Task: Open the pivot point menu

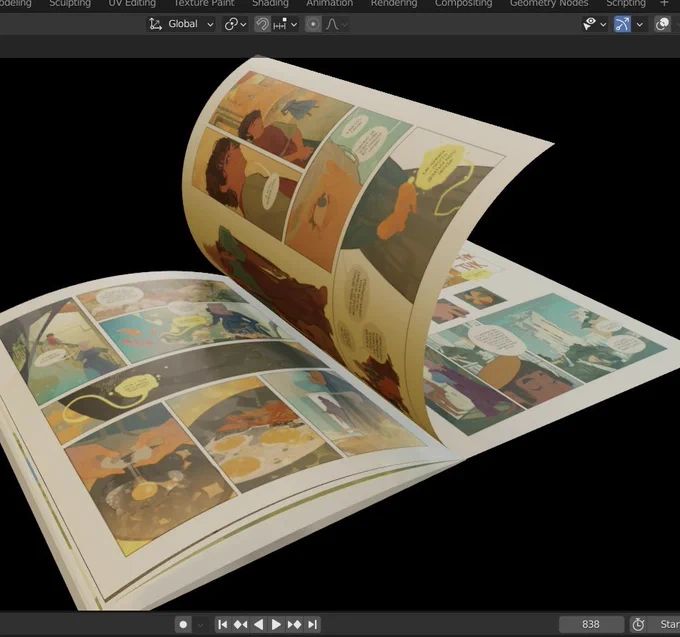Action: pos(235,24)
